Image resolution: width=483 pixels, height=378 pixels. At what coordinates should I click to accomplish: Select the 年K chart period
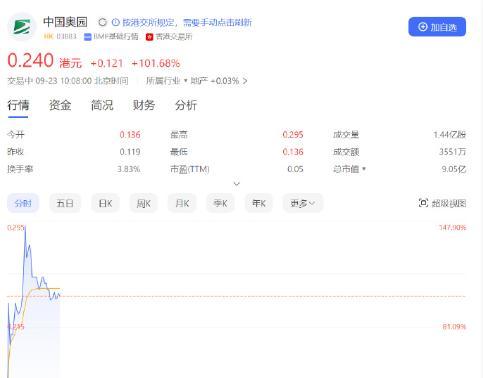coord(259,203)
